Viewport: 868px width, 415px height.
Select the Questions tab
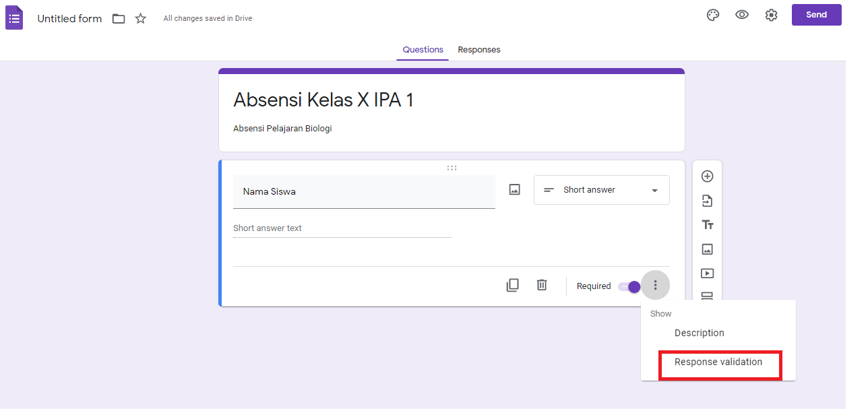[423, 49]
